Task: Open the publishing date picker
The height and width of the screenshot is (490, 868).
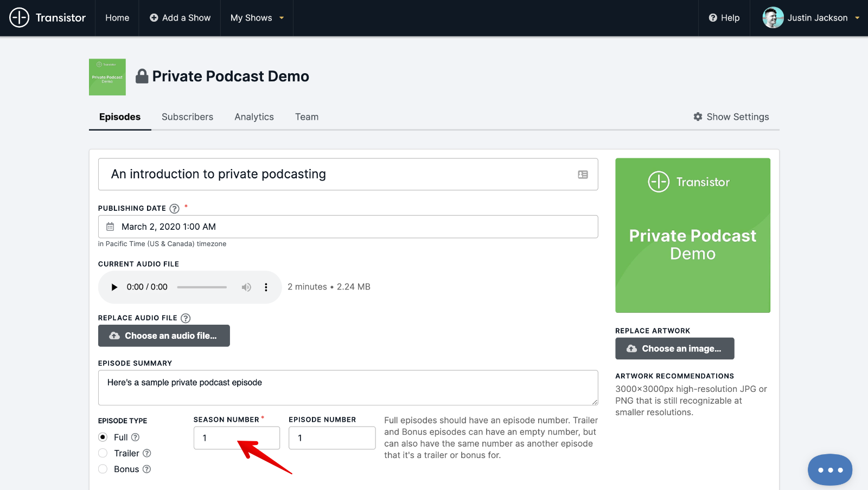Action: [347, 227]
